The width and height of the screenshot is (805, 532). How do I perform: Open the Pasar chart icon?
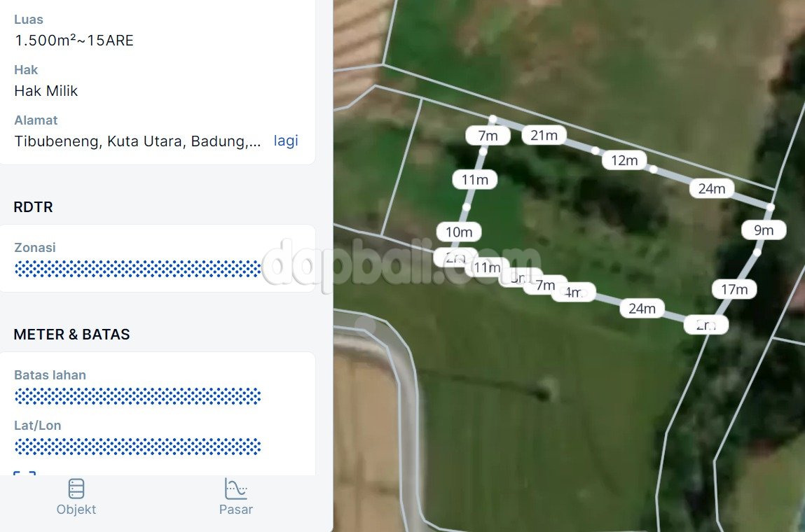(x=235, y=489)
